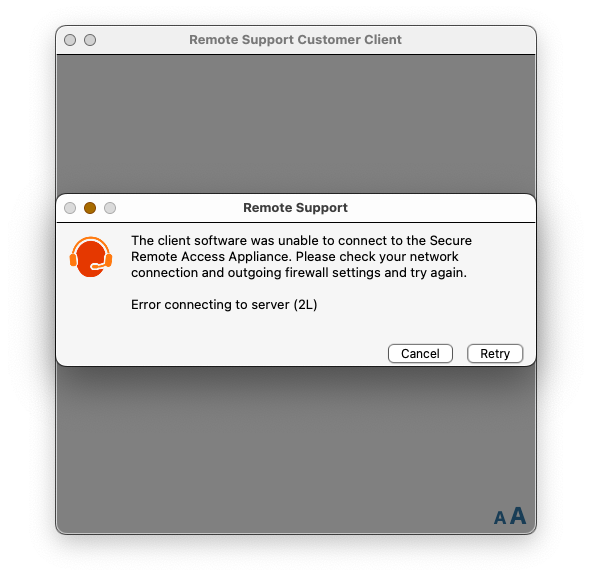Click the "unable to connect" message first line
592x576 pixels.
301,240
